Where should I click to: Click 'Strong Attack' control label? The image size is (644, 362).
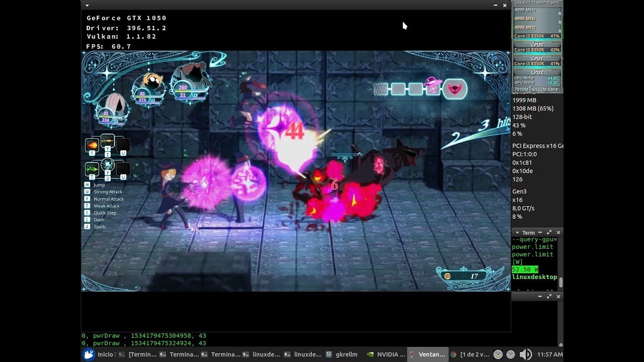(108, 192)
